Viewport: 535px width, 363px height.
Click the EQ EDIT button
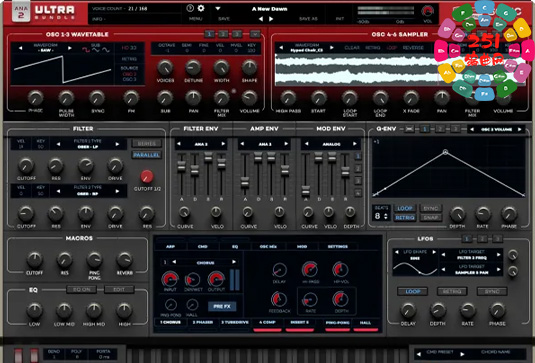click(x=119, y=290)
